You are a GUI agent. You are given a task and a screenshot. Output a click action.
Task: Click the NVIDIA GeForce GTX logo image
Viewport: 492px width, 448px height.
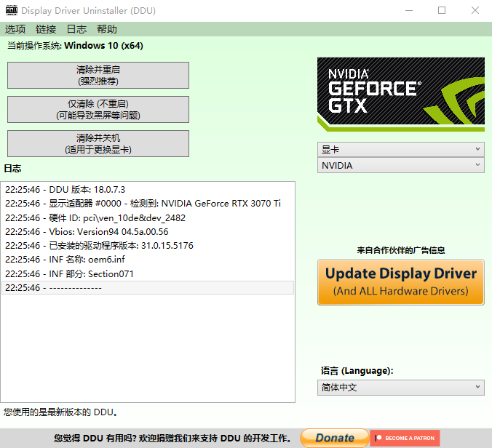pos(401,95)
